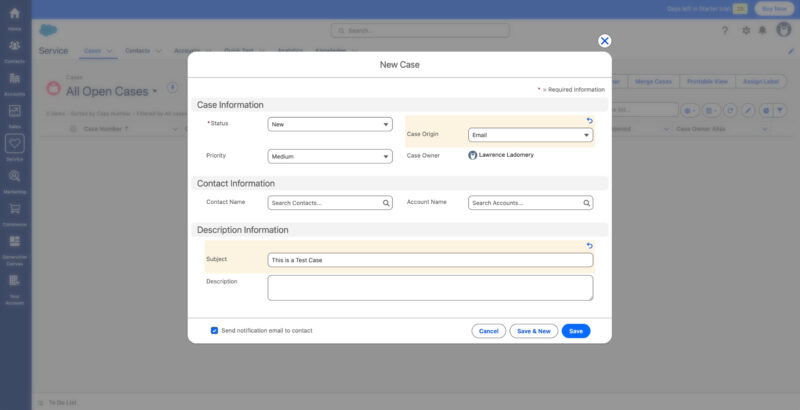Close the New Case dialog with X

click(x=605, y=41)
